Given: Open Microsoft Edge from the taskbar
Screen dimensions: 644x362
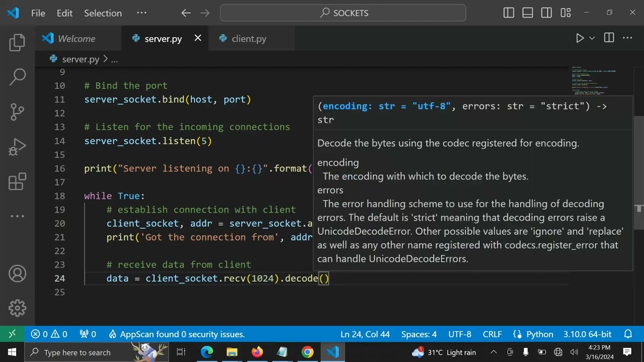Looking at the screenshot, I should [207, 352].
